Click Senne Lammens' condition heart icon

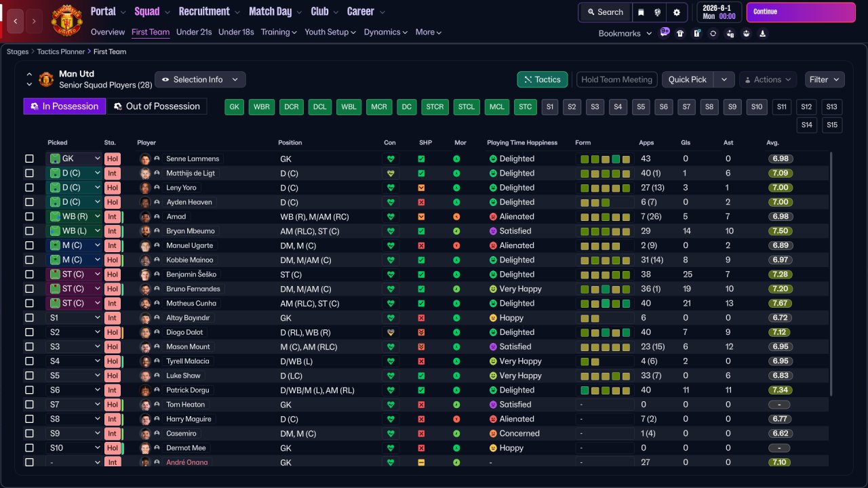390,159
